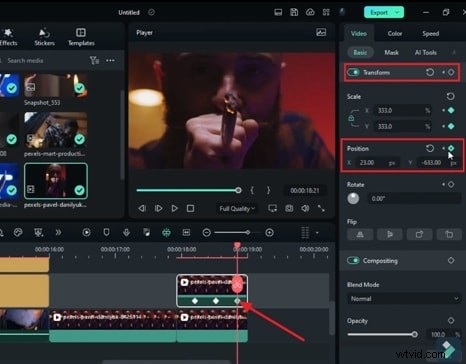Open the media filter icon
466x364 pixels.
pos(94,60)
